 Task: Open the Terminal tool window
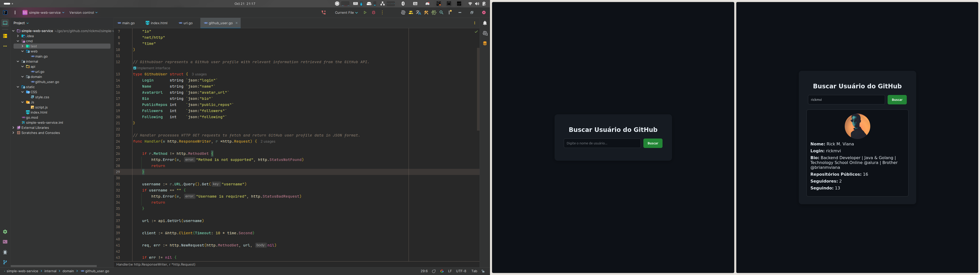click(x=5, y=242)
